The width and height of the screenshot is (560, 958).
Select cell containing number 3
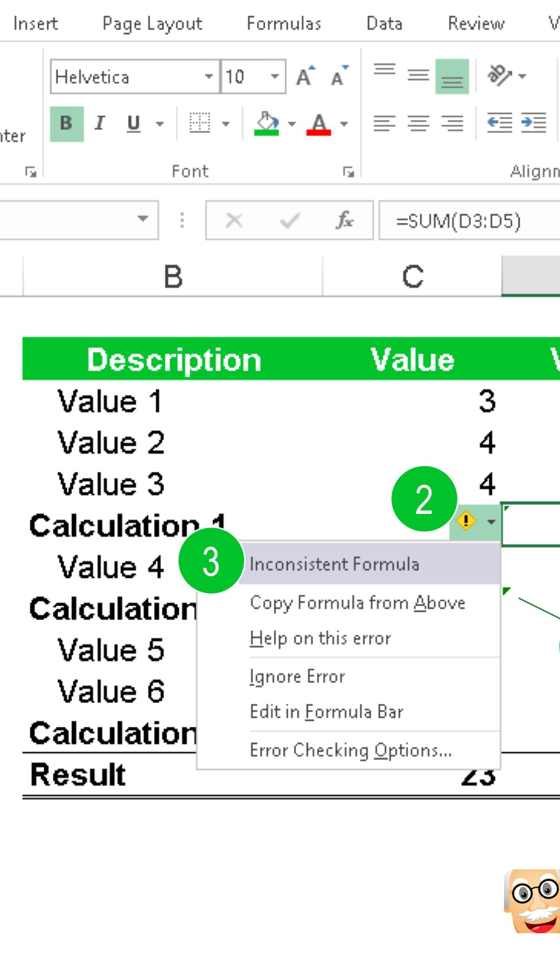(x=487, y=401)
